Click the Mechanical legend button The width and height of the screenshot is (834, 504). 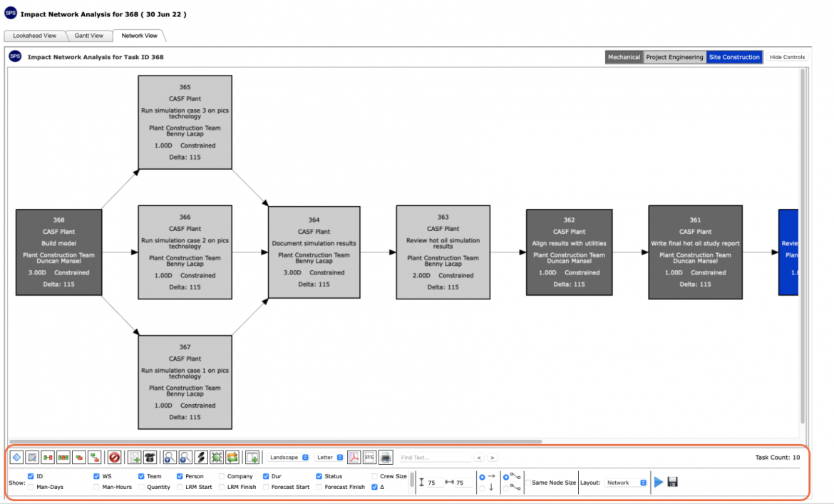pyautogui.click(x=624, y=57)
